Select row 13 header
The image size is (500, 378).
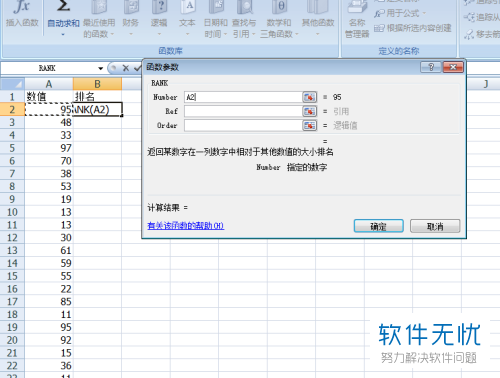pyautogui.click(x=12, y=250)
